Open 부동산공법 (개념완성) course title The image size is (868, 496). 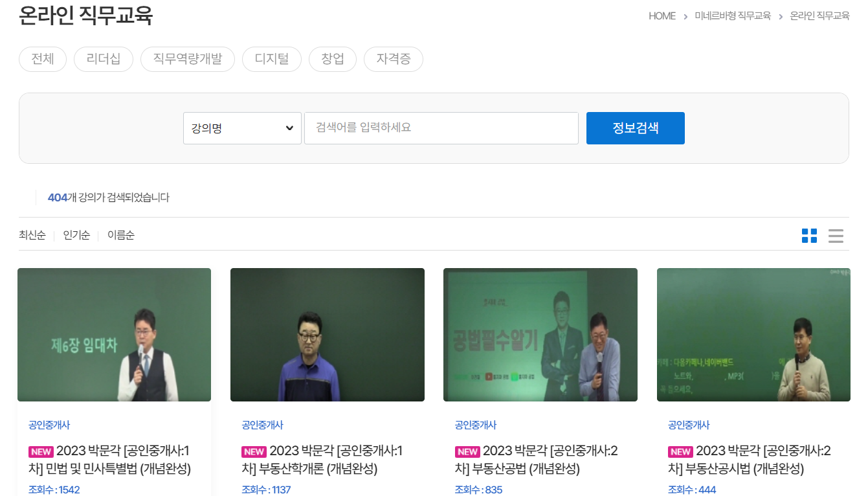(537, 460)
